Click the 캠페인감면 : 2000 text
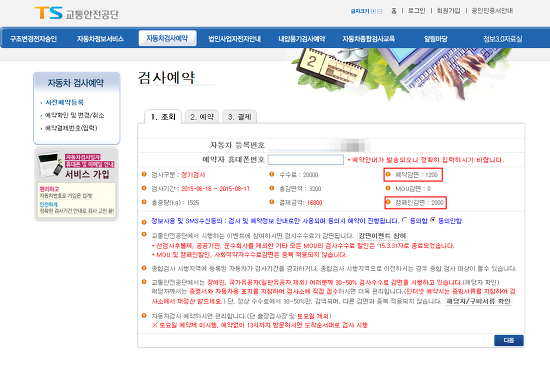550x376 pixels. (x=420, y=203)
